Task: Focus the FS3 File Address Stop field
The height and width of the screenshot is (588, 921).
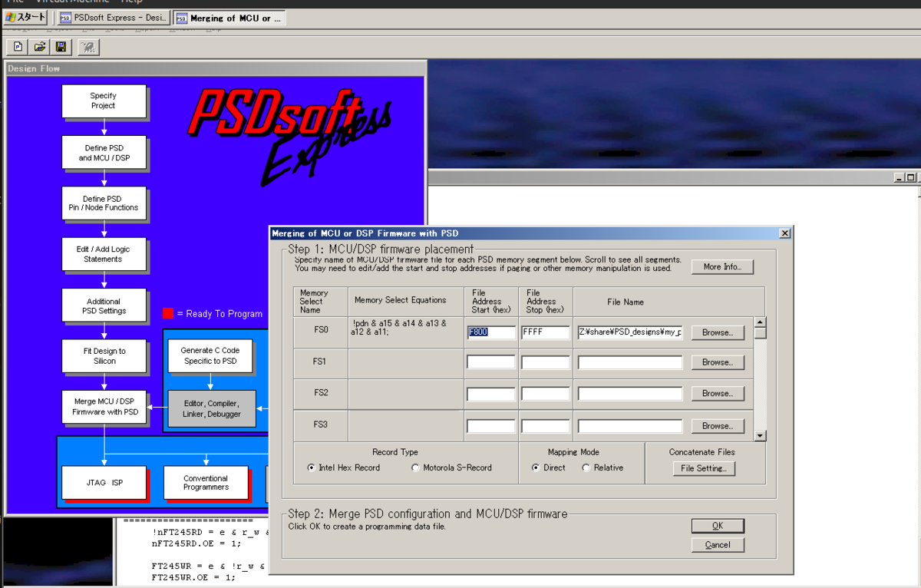Action: [545, 426]
